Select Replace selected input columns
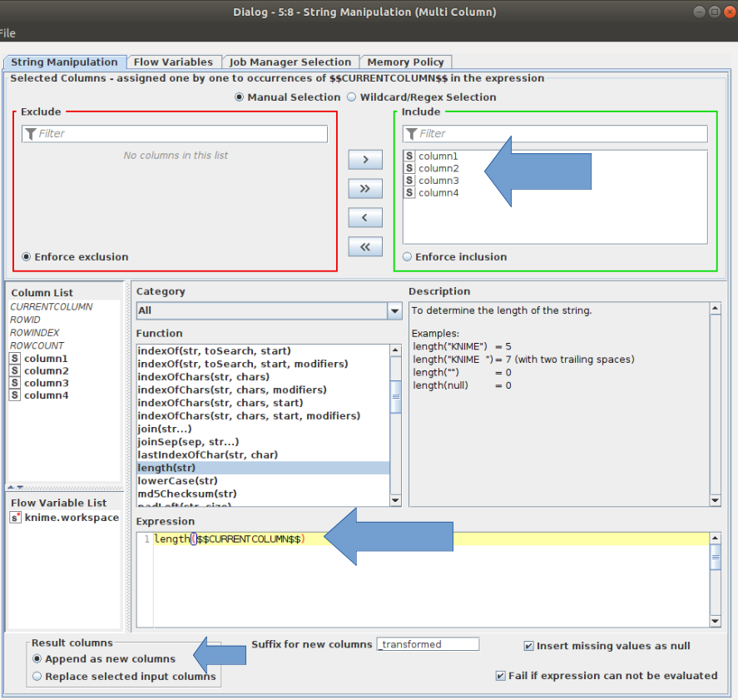 (37, 677)
